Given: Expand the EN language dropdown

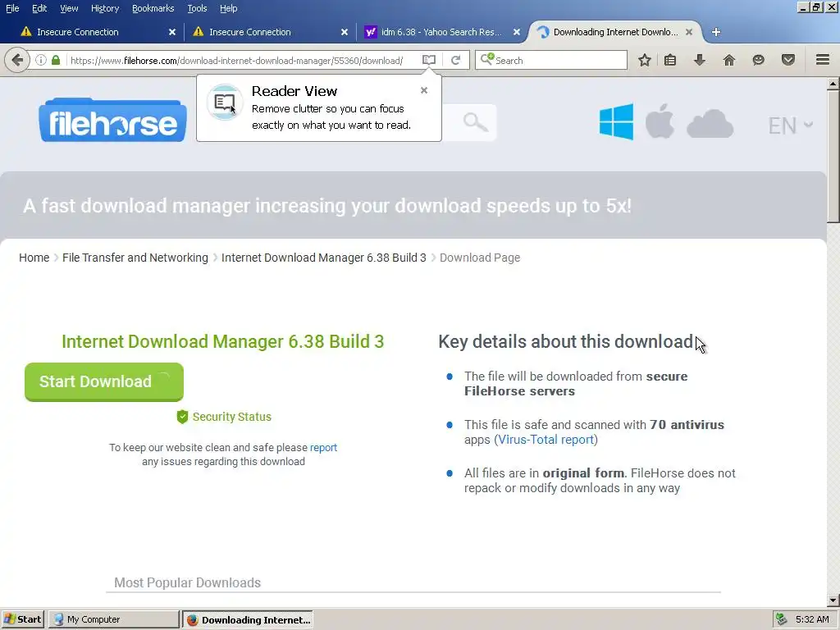Looking at the screenshot, I should tap(791, 126).
